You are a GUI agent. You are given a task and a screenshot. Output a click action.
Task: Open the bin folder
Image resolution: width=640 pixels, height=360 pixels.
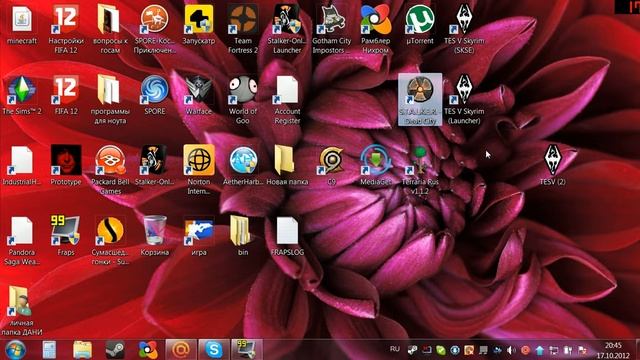coord(243,237)
